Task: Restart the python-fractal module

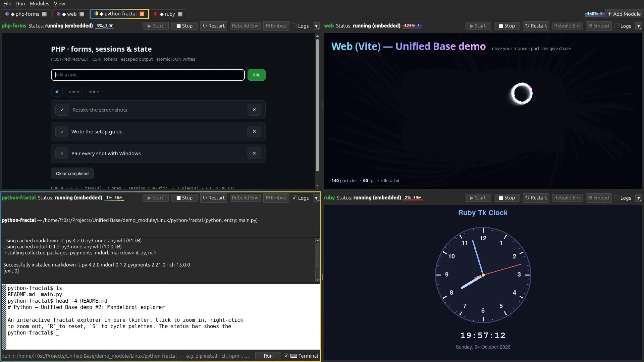Action: click(214, 198)
